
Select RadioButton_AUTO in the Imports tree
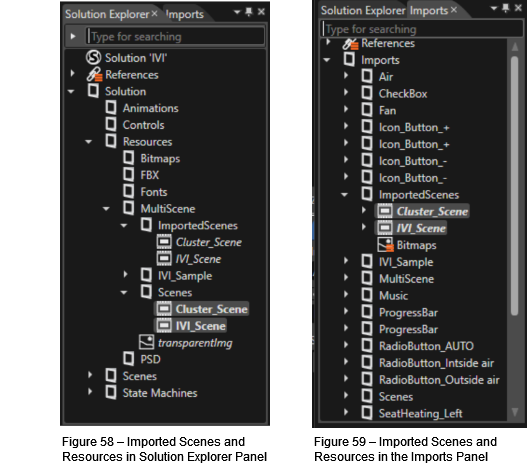(426, 346)
